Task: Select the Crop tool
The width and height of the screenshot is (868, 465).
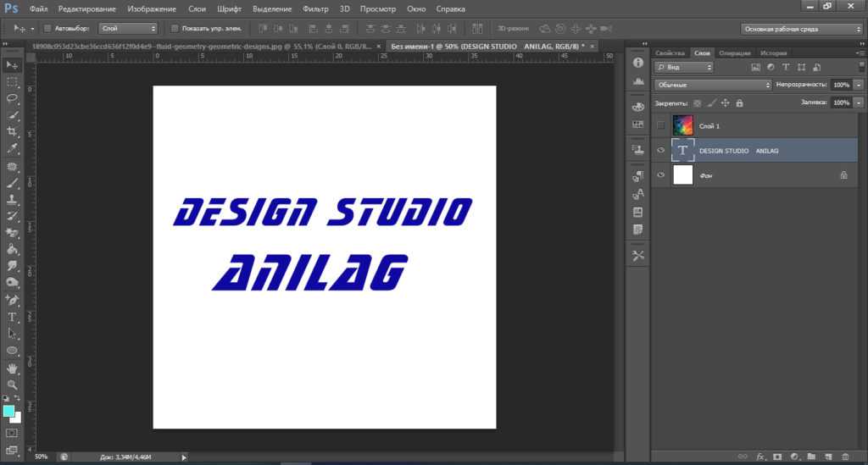Action: pos(12,132)
